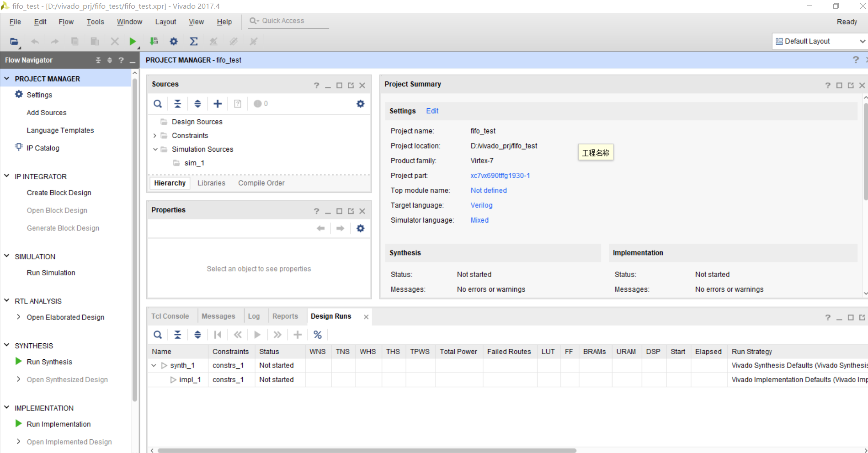868x453 pixels.
Task: Open the Tools menu
Action: (x=96, y=21)
